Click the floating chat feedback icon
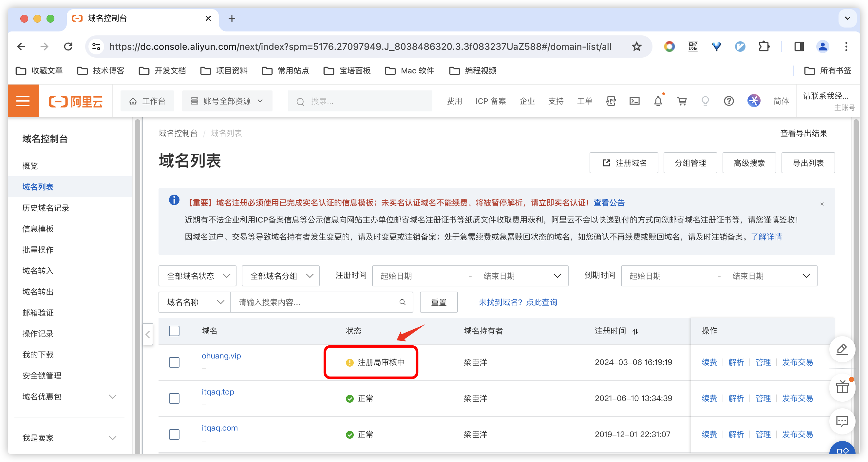This screenshot has width=868, height=462. (x=842, y=421)
